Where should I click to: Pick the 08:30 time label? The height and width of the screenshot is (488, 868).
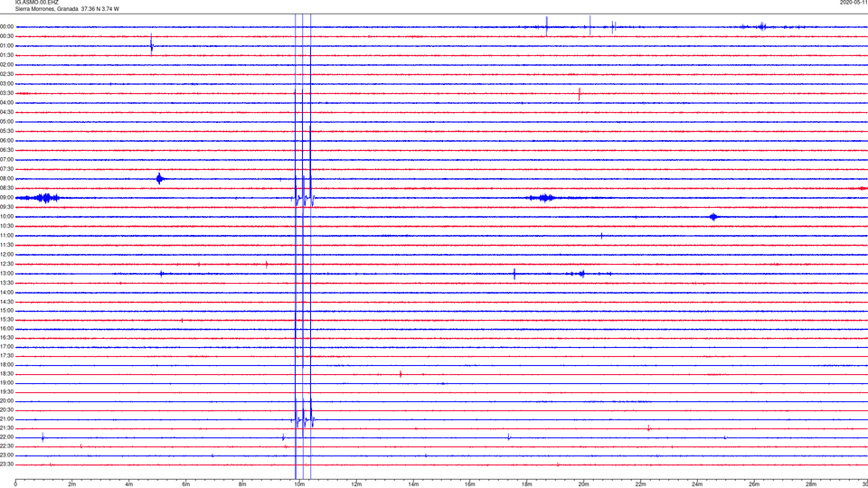pyautogui.click(x=6, y=188)
